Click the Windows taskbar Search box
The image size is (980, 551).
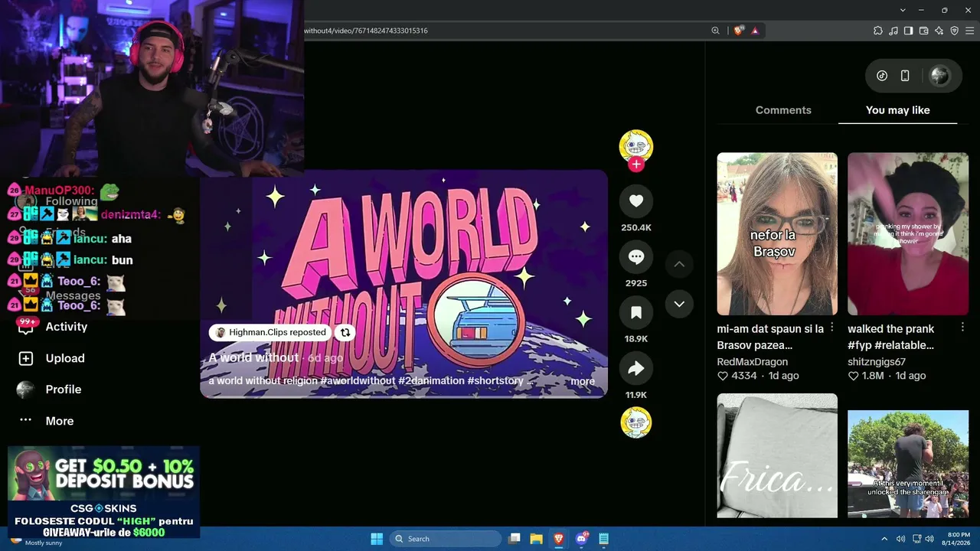pyautogui.click(x=446, y=539)
